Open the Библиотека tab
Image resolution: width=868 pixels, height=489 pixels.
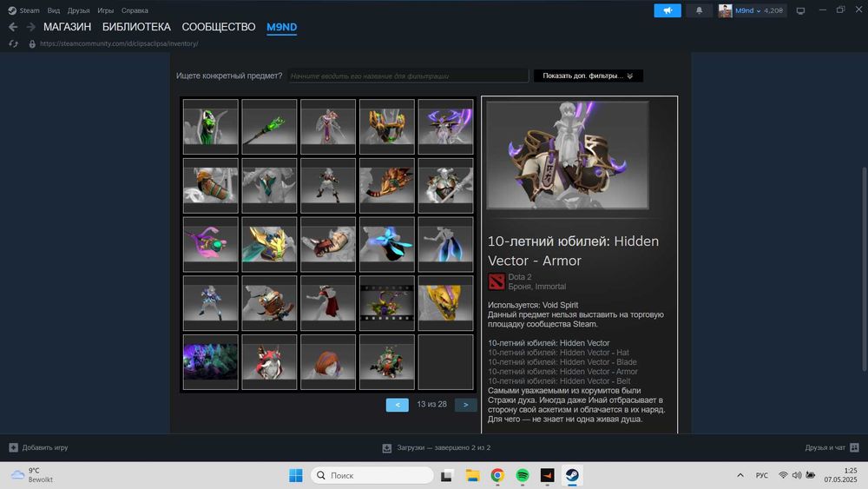click(136, 27)
